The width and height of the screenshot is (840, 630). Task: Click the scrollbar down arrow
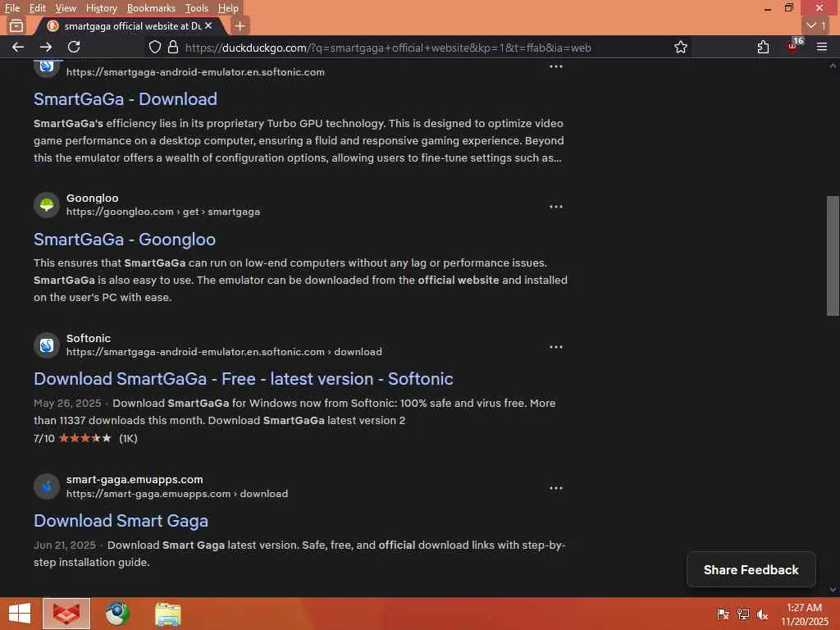click(833, 590)
